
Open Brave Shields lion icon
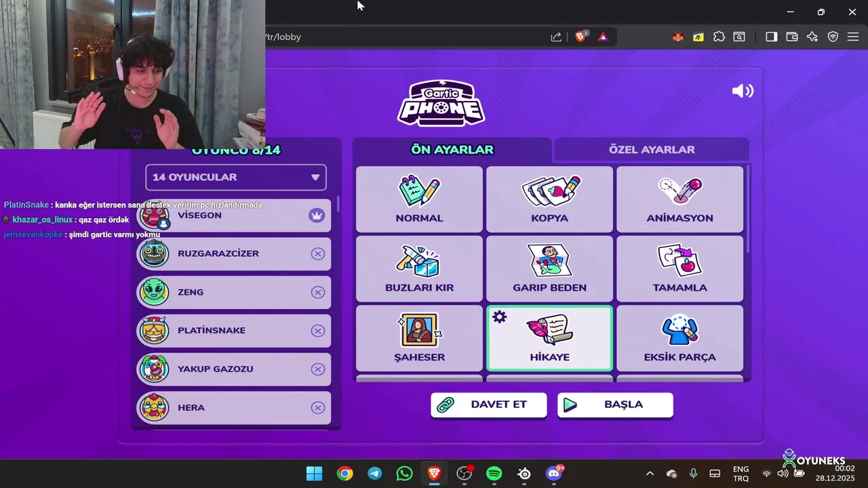click(580, 37)
